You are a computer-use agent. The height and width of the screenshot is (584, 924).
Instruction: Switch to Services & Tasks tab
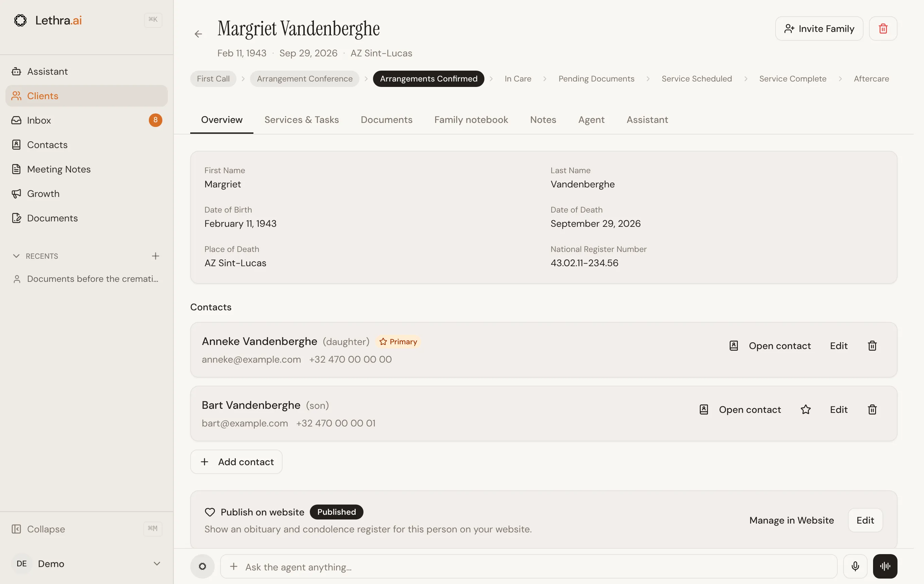(x=302, y=120)
